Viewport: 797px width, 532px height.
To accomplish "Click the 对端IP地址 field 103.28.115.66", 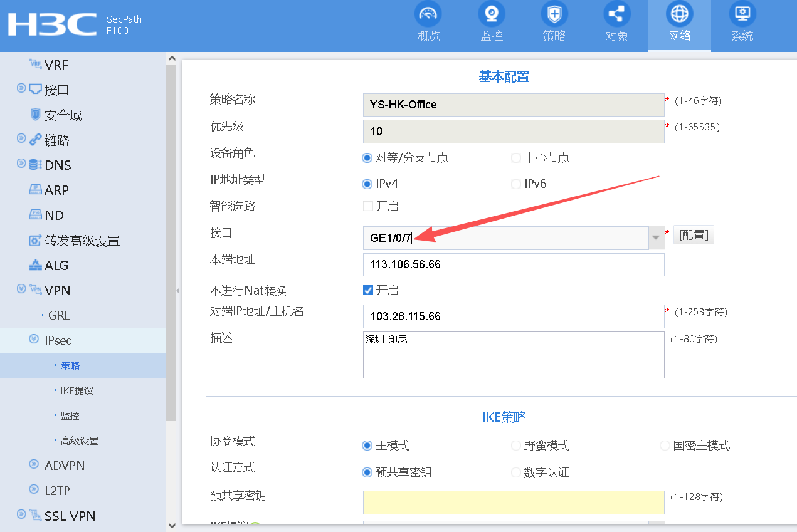I will 514,316.
